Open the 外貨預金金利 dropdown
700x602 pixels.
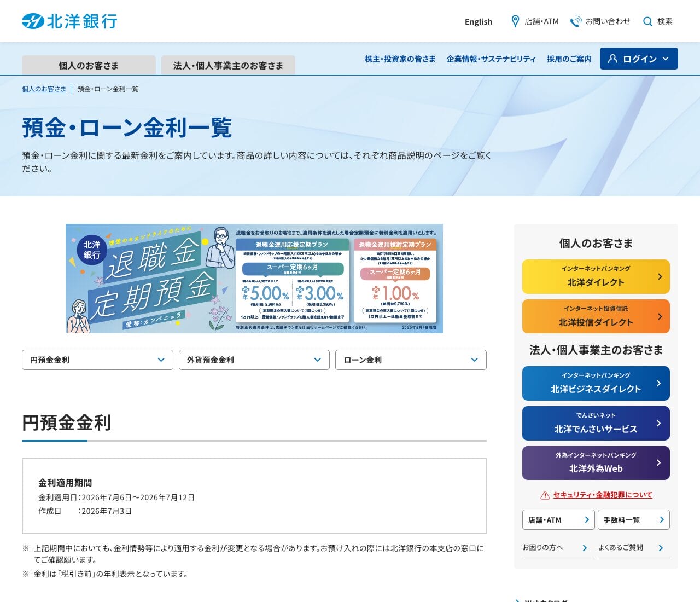(x=254, y=360)
